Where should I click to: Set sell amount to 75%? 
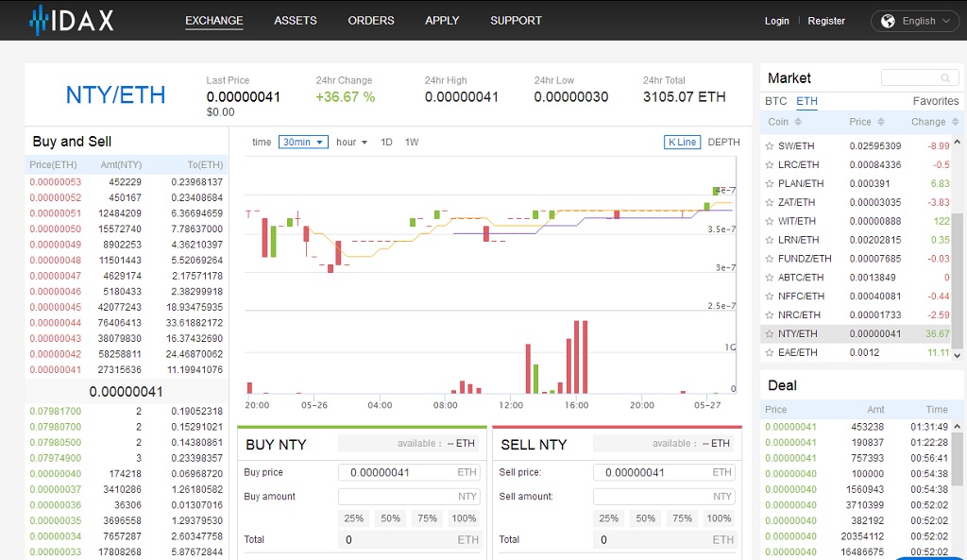coord(682,518)
